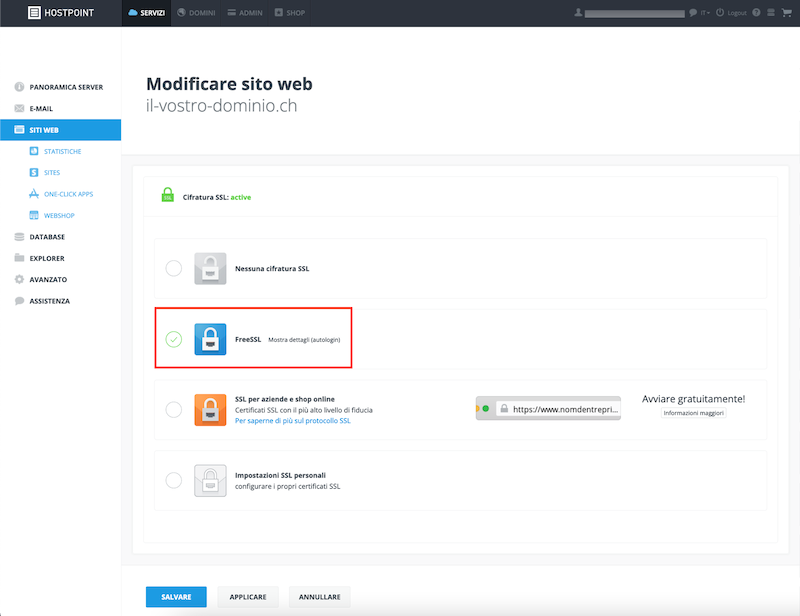The image size is (800, 616).
Task: Click the One-Click Apps icon
Action: [x=34, y=194]
